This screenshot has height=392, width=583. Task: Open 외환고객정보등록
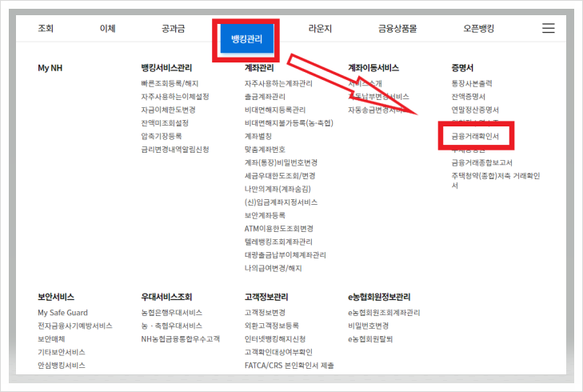[x=271, y=326]
